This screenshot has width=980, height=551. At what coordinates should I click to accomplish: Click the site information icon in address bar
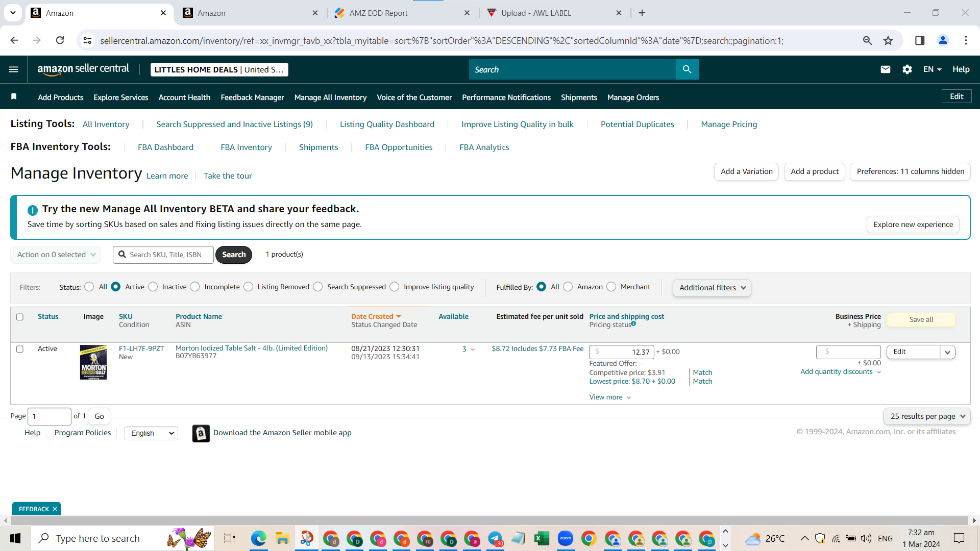pos(88,40)
